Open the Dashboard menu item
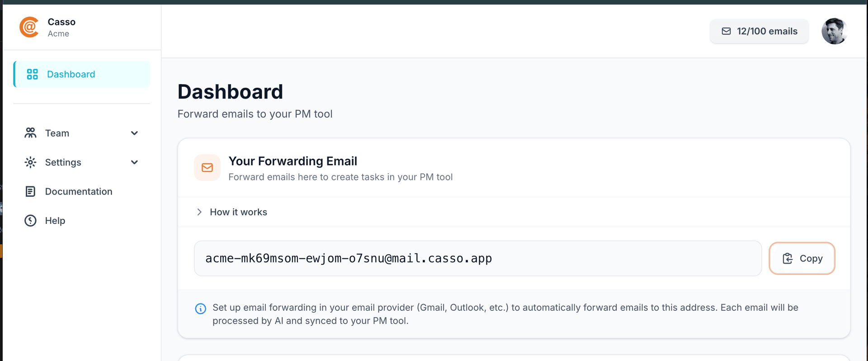 point(71,74)
